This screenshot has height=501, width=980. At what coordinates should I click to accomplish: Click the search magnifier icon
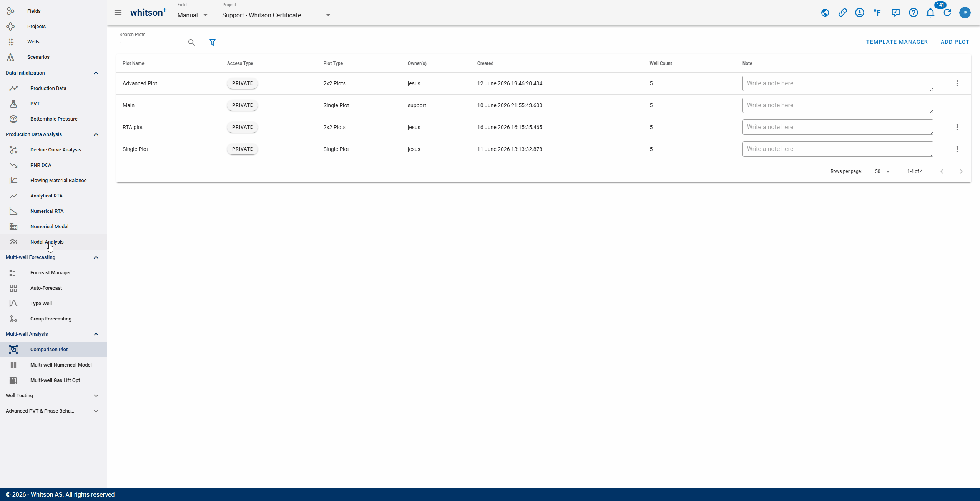click(x=191, y=42)
